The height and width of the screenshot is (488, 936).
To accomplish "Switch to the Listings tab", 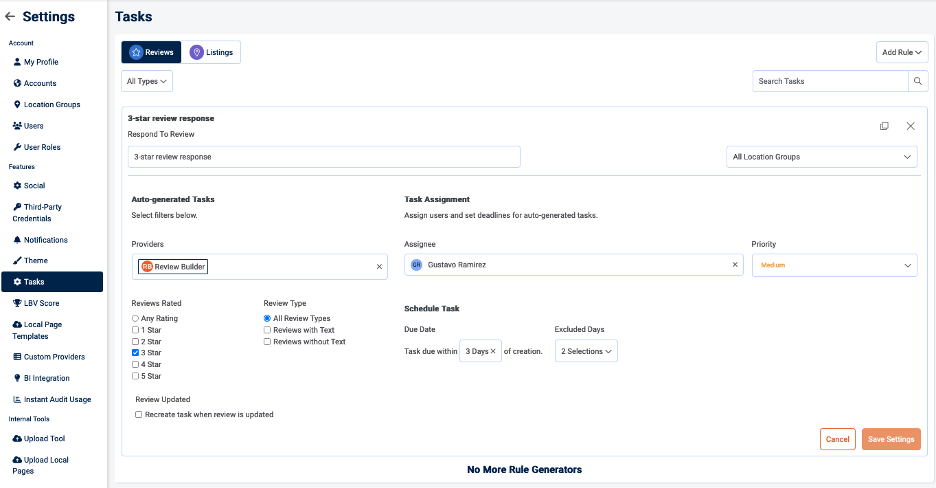I will point(213,52).
